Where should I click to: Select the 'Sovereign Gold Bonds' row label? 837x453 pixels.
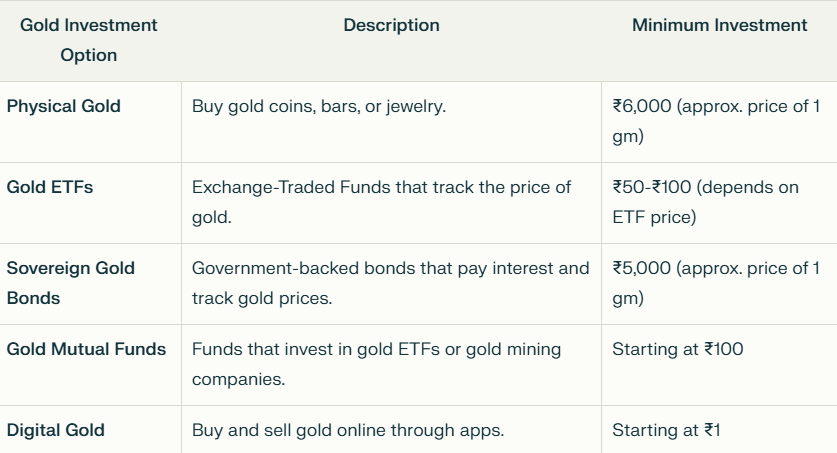tap(70, 283)
